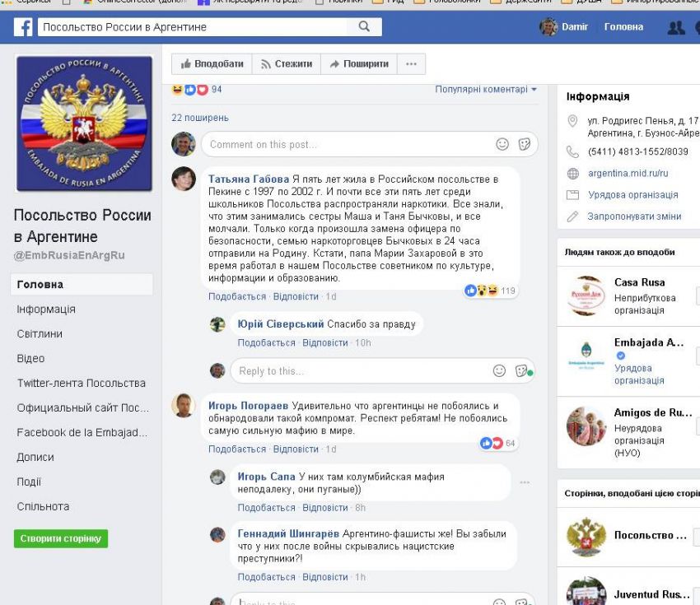Screen dimensions: 700x605
Task: Click Відповісти under Геннадий Шингарёв's comment
Action: (325, 577)
